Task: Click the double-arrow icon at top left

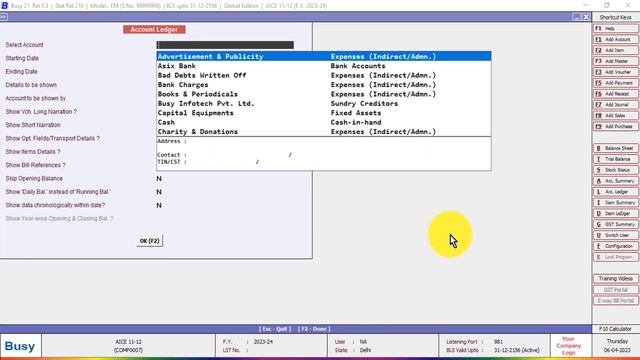Action: coord(3,17)
